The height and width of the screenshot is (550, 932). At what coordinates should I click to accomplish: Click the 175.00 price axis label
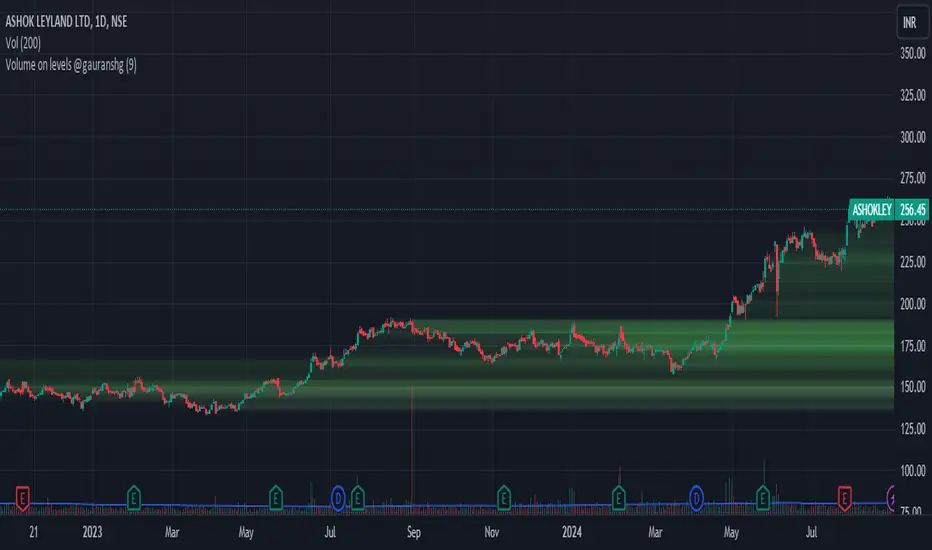912,346
